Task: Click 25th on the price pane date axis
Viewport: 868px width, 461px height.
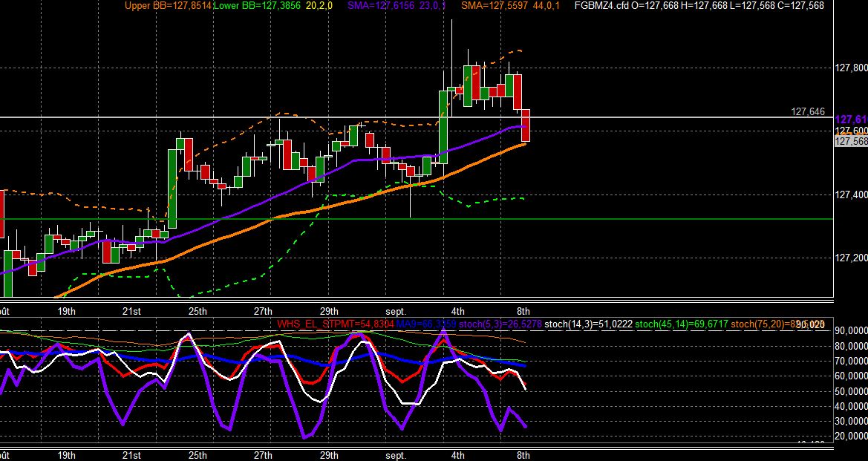Action: pos(198,311)
